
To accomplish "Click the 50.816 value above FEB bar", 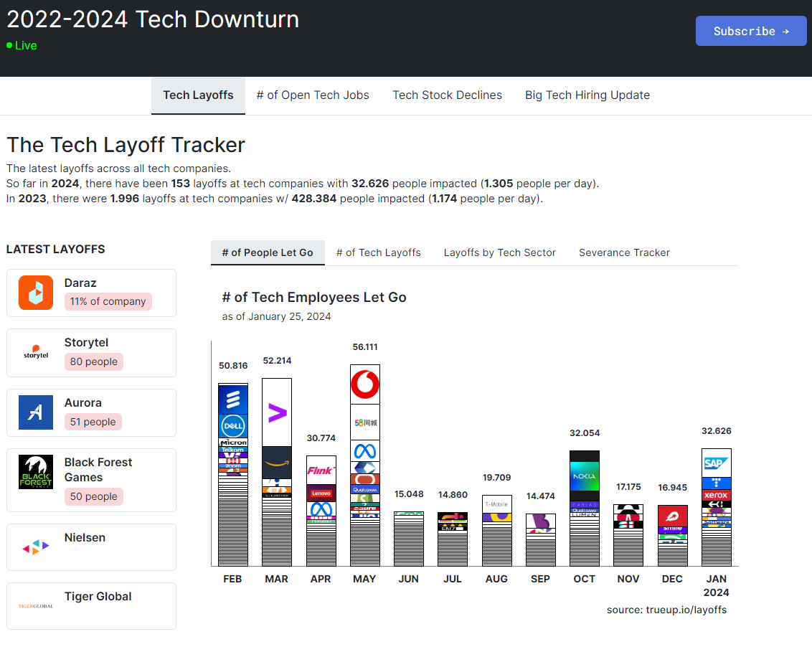I will [233, 366].
